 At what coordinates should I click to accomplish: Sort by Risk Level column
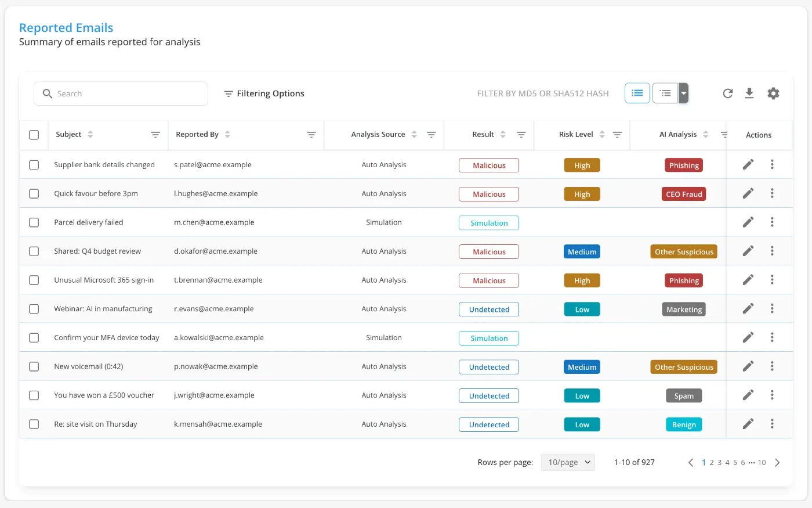tap(602, 134)
